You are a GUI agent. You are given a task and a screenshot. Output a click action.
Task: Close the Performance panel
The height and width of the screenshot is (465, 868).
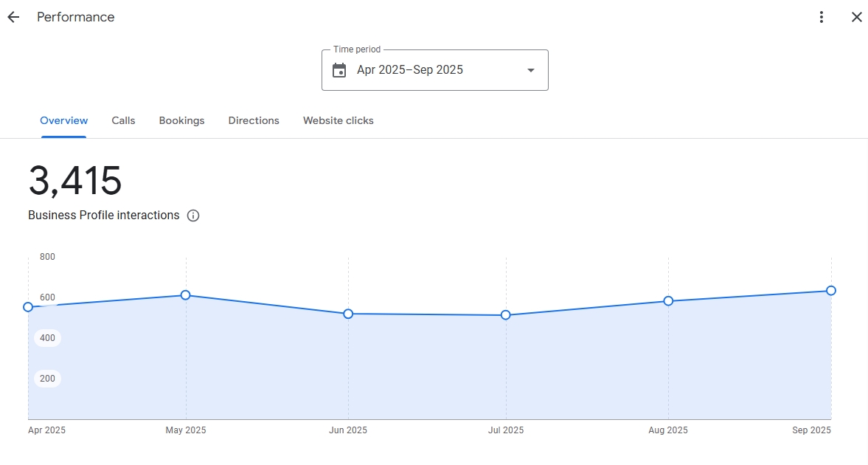[856, 17]
